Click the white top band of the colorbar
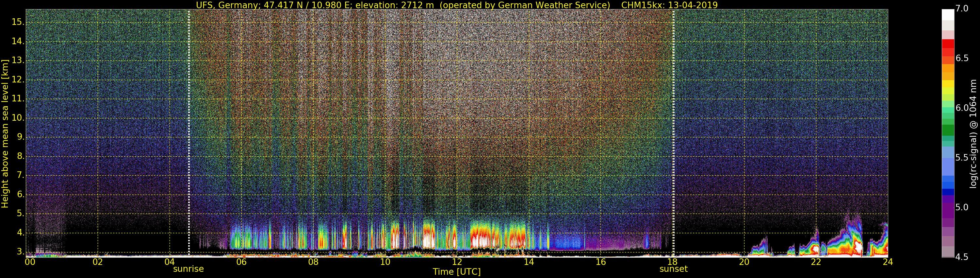 click(948, 14)
